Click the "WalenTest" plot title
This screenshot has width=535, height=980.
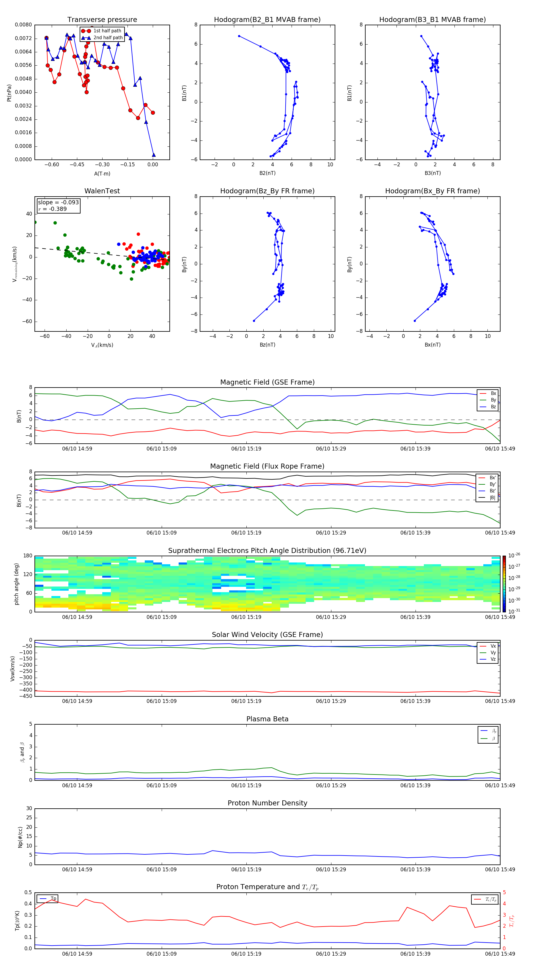pyautogui.click(x=102, y=191)
